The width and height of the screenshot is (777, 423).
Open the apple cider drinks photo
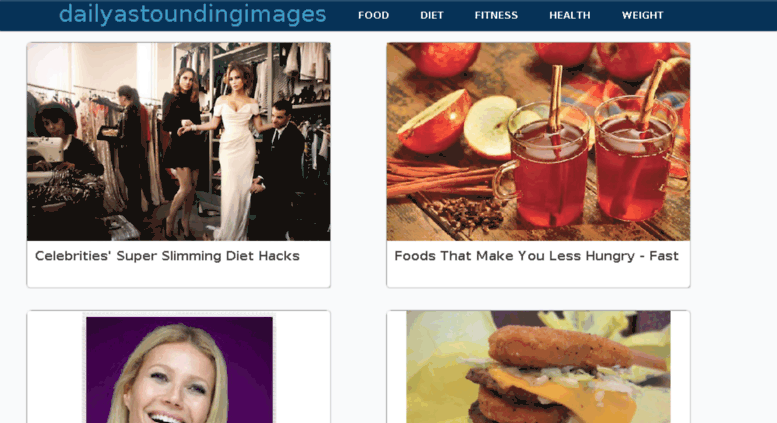[x=538, y=142]
